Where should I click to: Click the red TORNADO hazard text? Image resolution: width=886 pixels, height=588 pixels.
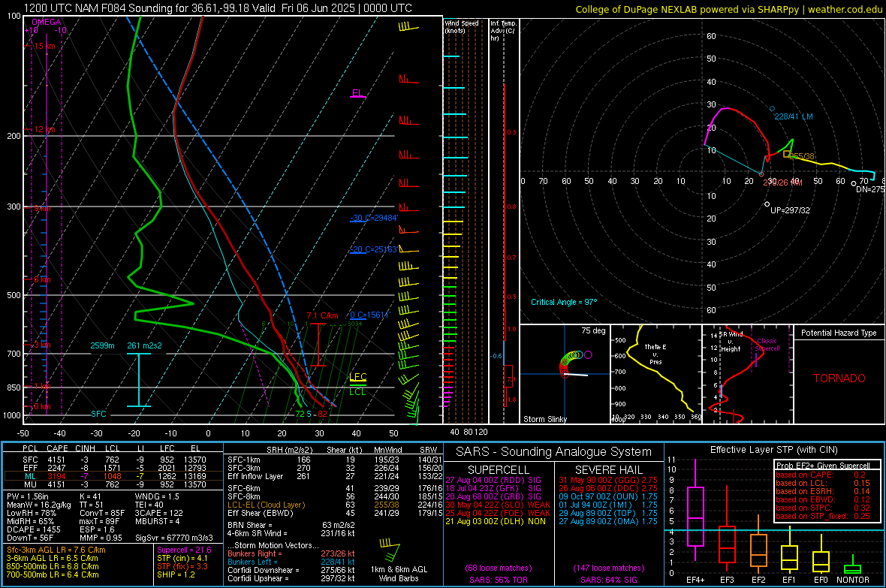839,378
